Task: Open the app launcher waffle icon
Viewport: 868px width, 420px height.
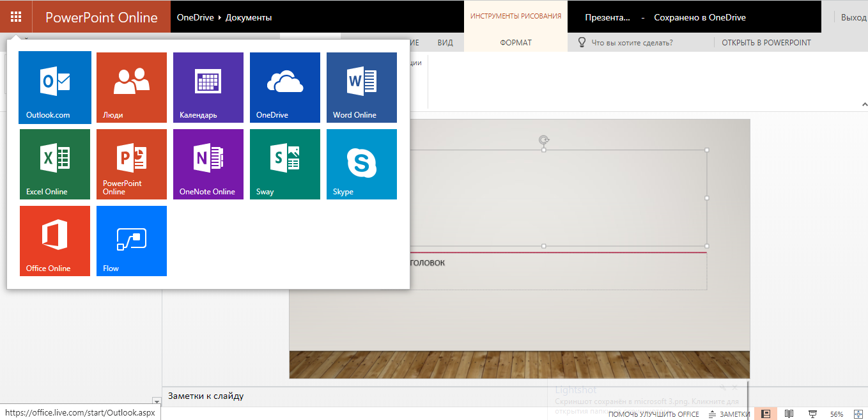Action: (15, 16)
